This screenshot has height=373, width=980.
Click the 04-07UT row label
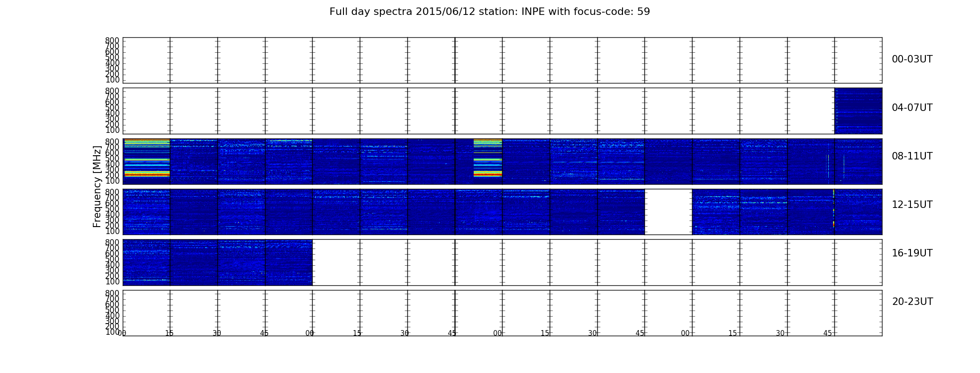coord(912,108)
